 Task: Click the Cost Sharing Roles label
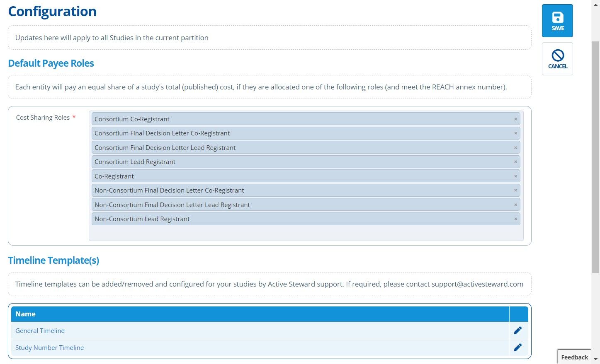pos(43,118)
